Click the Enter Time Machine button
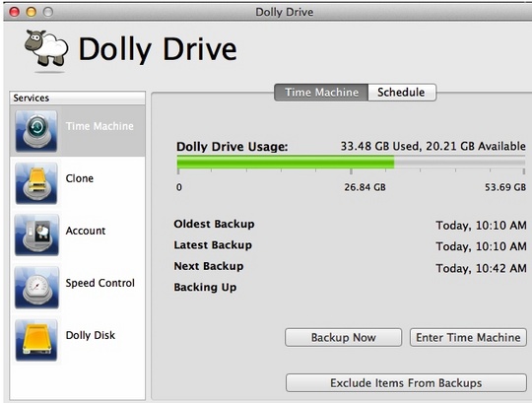 [x=468, y=338]
